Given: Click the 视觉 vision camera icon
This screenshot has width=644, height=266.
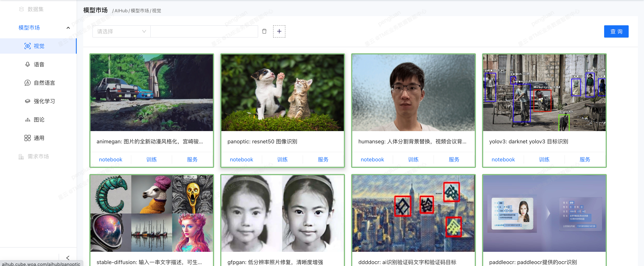Looking at the screenshot, I should tap(27, 46).
